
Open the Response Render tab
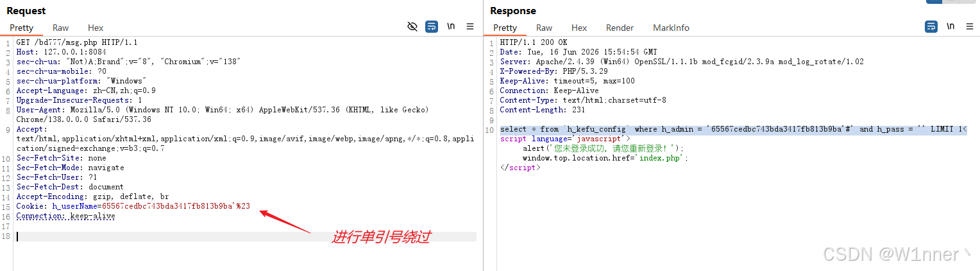620,28
